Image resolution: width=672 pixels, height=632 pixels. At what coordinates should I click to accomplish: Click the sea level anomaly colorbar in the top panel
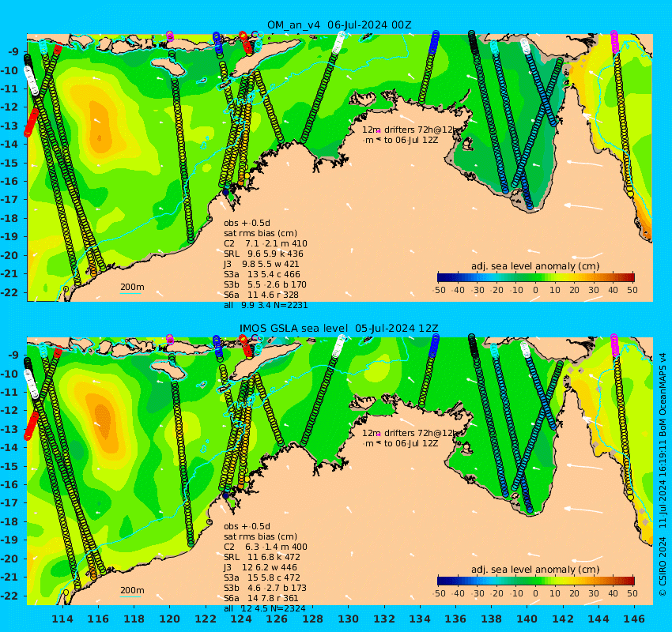536,277
